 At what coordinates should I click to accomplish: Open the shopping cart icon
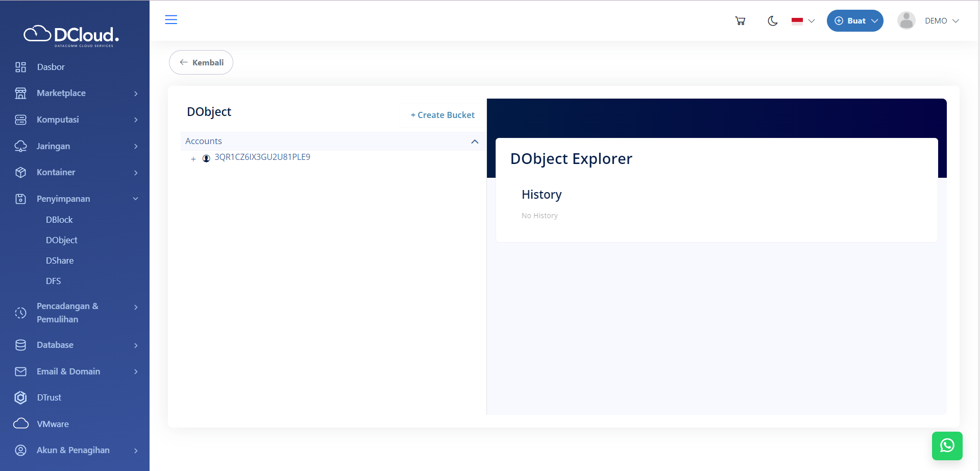pos(740,21)
